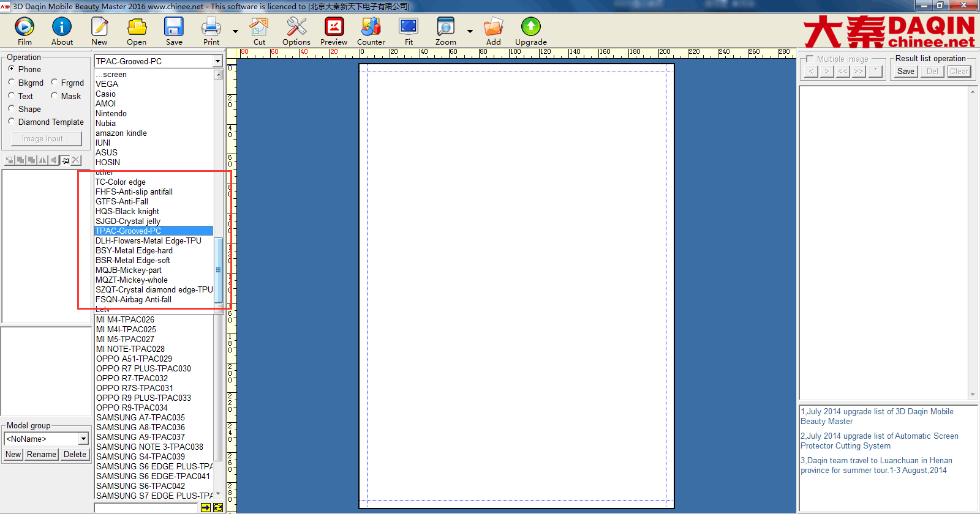The height and width of the screenshot is (514, 980).
Task: Expand the Model group NoName dropdown
Action: click(83, 439)
